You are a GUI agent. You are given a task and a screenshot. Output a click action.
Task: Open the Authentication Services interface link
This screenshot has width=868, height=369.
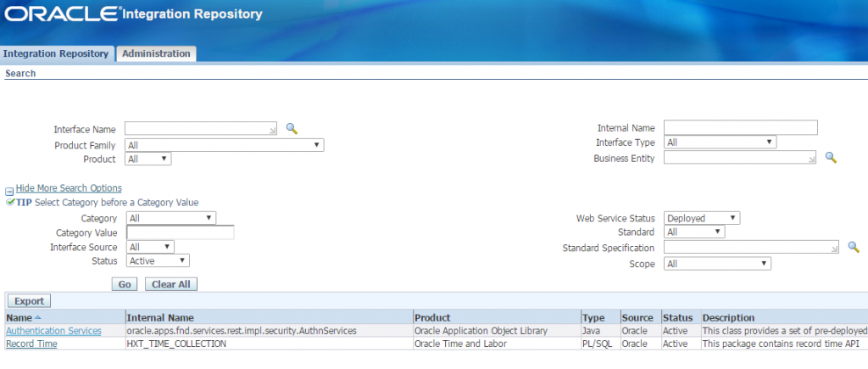click(x=53, y=331)
